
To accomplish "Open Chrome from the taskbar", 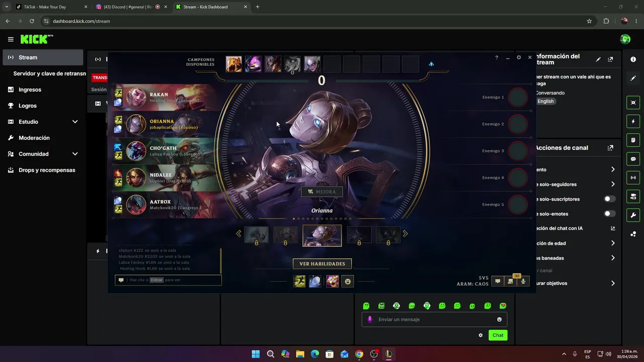I will point(359,354).
